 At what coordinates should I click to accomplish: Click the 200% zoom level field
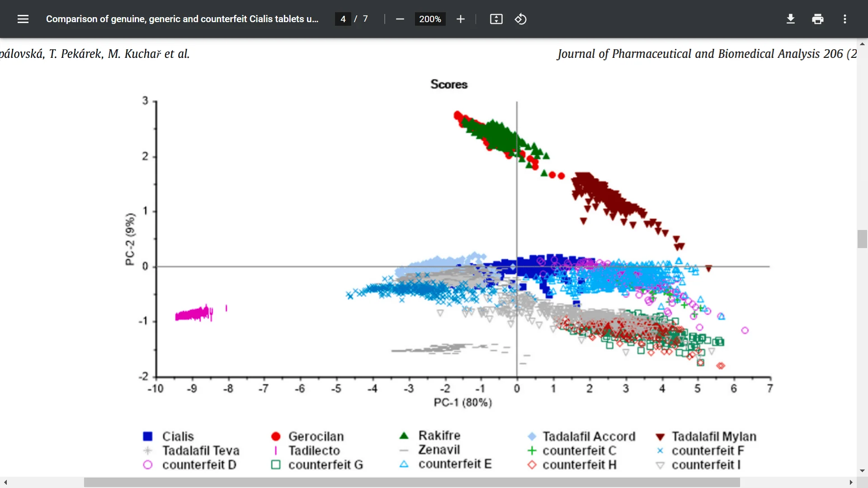pos(430,19)
